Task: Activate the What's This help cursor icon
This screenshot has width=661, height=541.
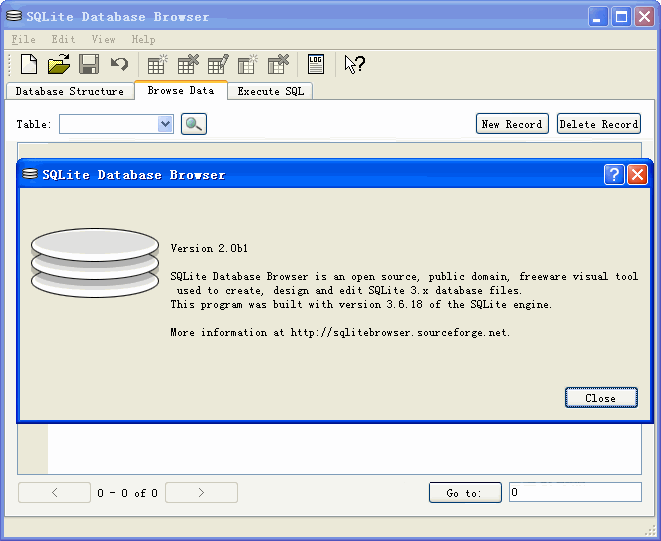Action: tap(354, 65)
